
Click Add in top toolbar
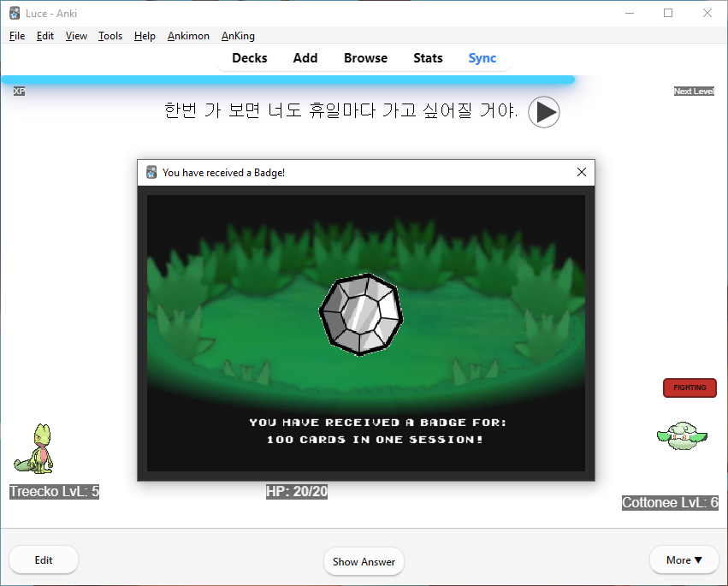click(x=305, y=58)
